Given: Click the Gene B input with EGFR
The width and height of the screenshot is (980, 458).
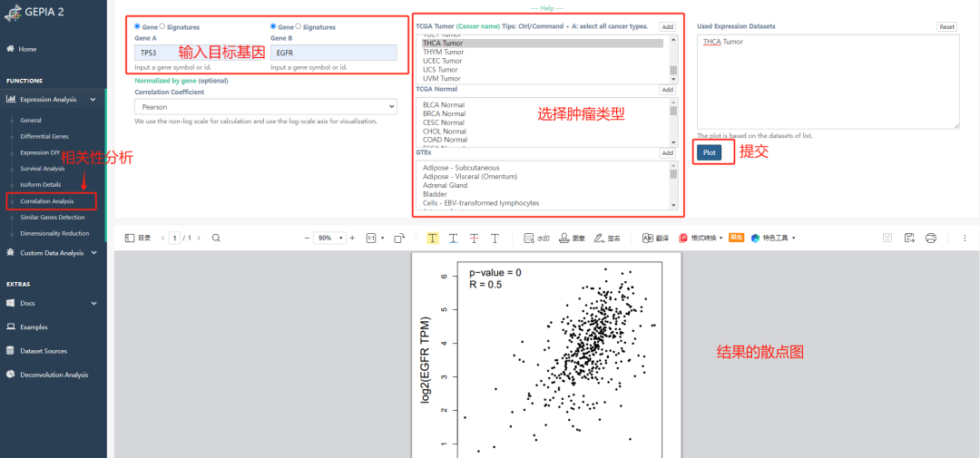Looking at the screenshot, I should coord(334,54).
